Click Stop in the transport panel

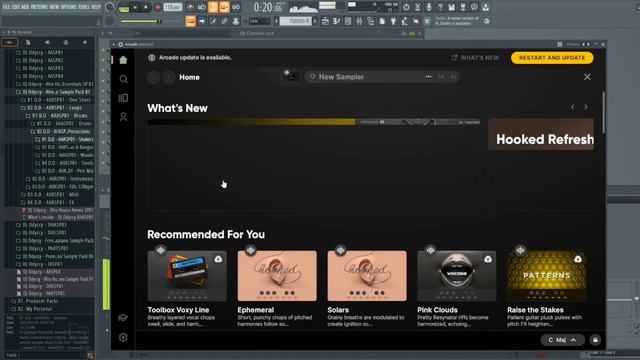click(146, 7)
